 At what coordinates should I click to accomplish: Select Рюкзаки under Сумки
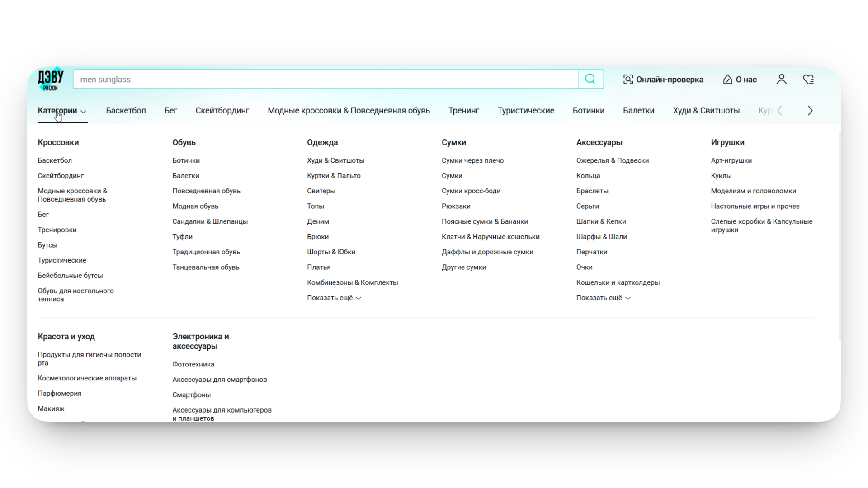pos(456,206)
